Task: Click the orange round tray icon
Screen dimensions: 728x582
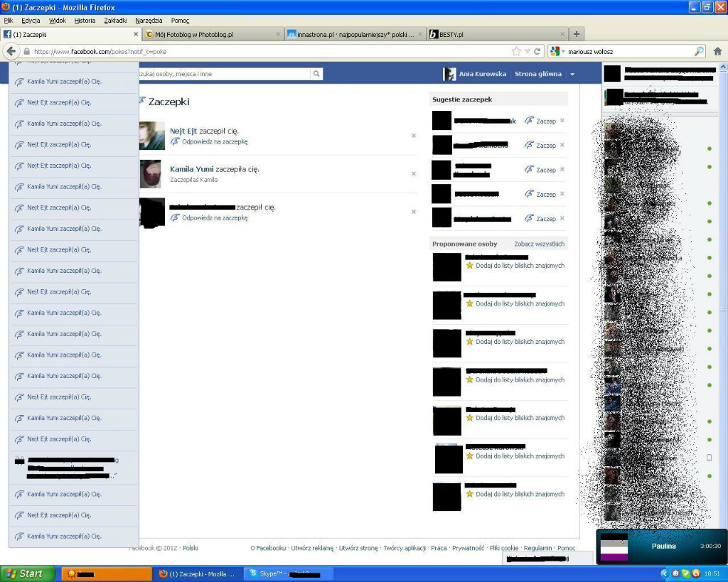Action: pyautogui.click(x=695, y=573)
